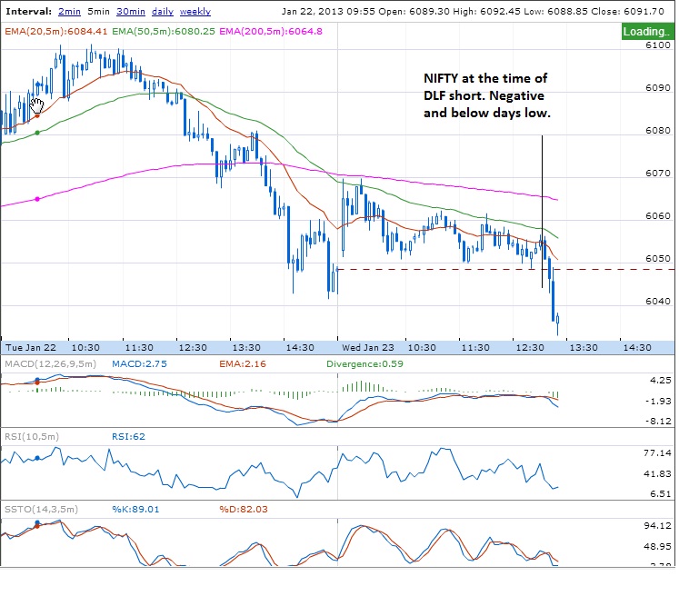
Task: Open the daily interval chart
Action: point(163,12)
